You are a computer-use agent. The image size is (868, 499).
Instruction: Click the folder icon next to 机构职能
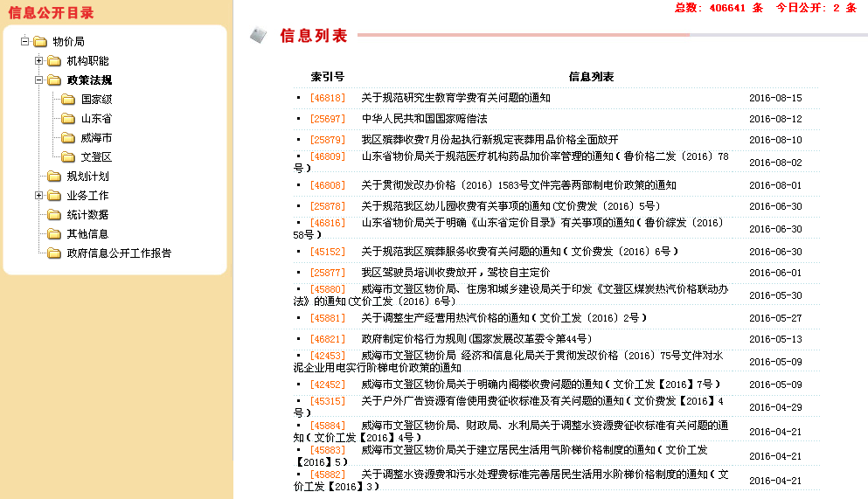[x=54, y=61]
